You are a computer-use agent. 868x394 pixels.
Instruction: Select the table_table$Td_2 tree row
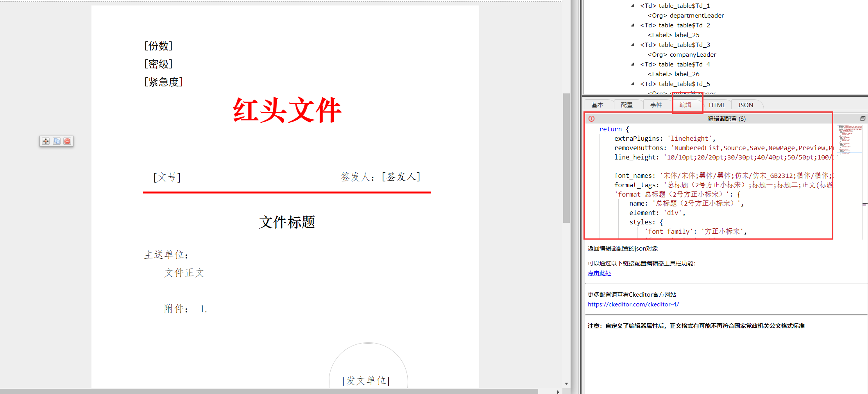(x=675, y=25)
